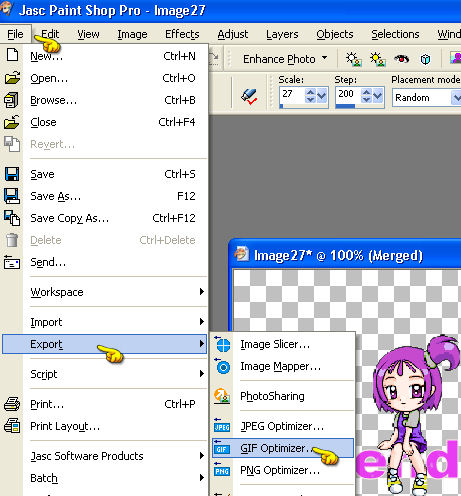Screen dimensions: 461x496
Task: Click the JPEG Optimizer icon
Action: 222,426
